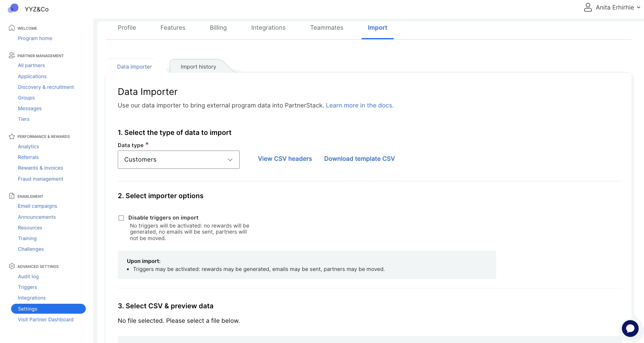Open Referrals page

pyautogui.click(x=28, y=157)
